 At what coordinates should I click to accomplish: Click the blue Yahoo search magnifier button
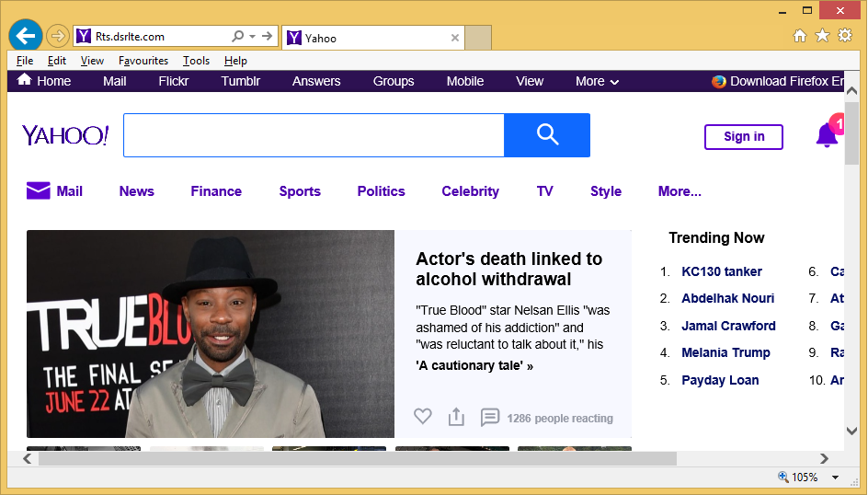click(x=547, y=135)
